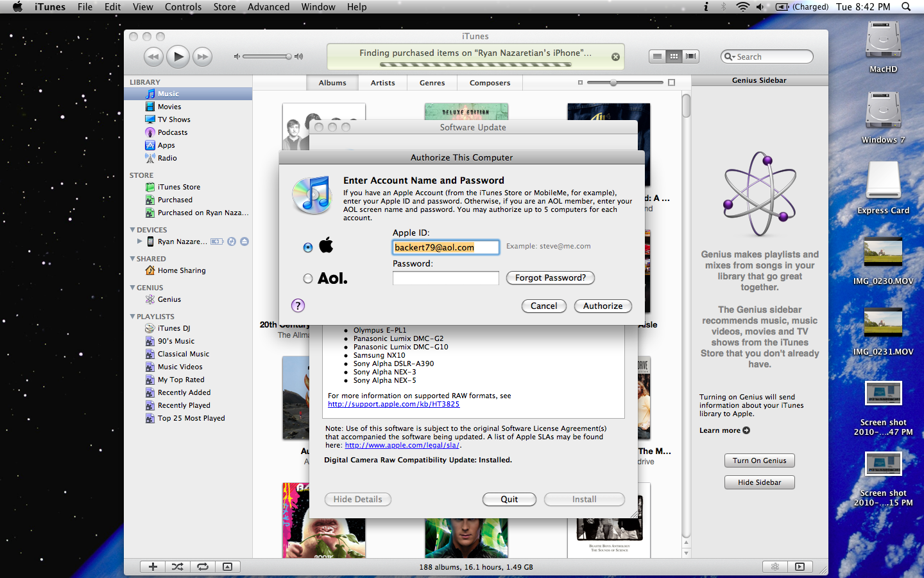Switch to the Composers tab
The height and width of the screenshot is (578, 924).
490,83
